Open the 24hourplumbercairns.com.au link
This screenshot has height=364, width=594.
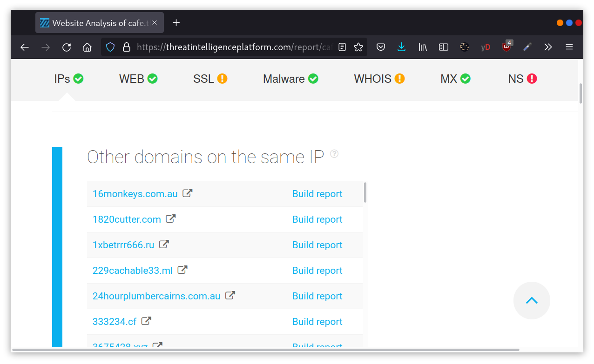coord(156,296)
